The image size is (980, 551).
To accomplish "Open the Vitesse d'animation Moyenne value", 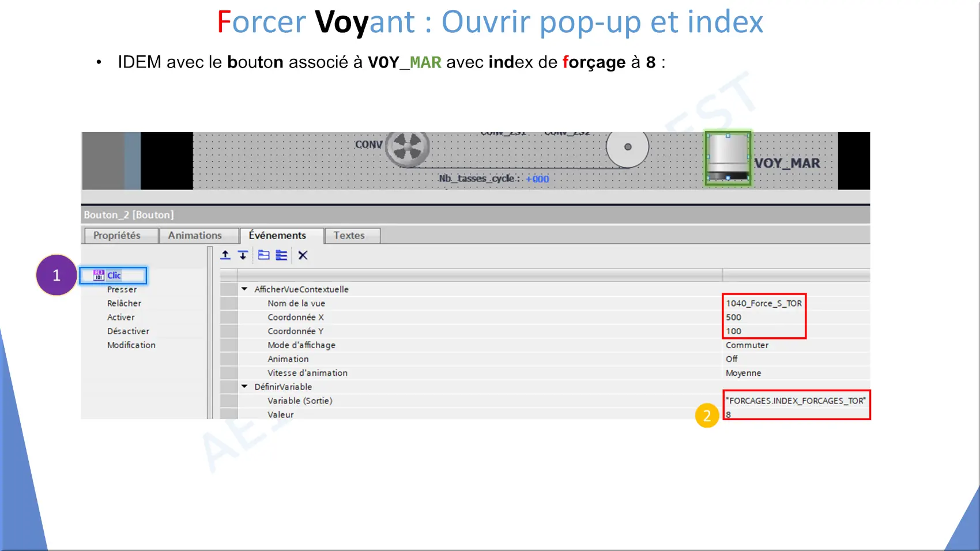I will click(x=743, y=373).
